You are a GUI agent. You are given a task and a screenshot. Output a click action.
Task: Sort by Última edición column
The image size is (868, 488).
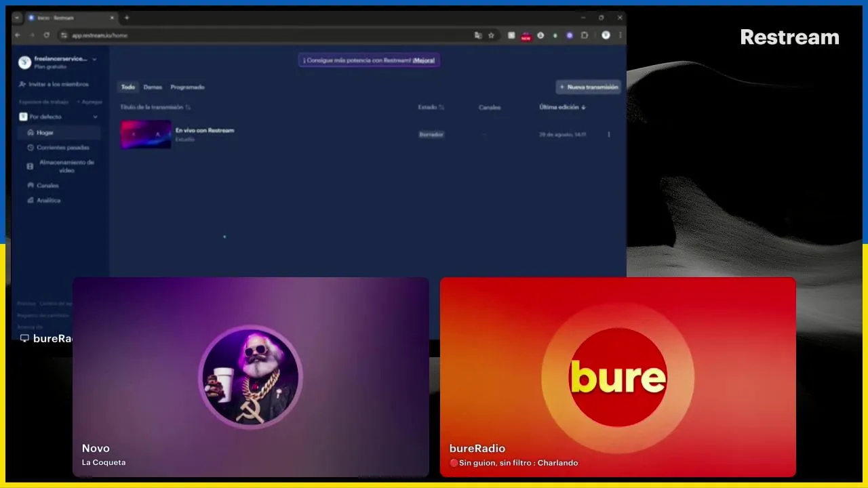tap(563, 107)
